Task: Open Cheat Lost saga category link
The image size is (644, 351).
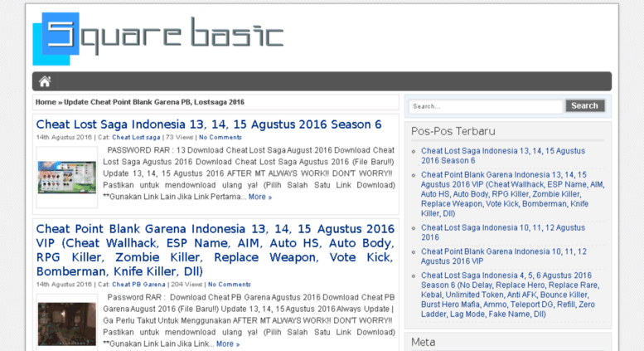Action: point(136,137)
